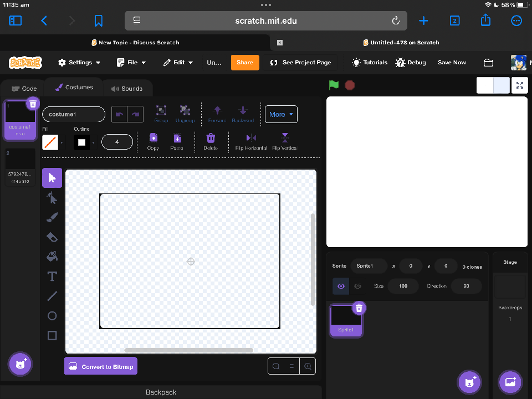
Task: Click the costume1 name field
Action: point(73,114)
